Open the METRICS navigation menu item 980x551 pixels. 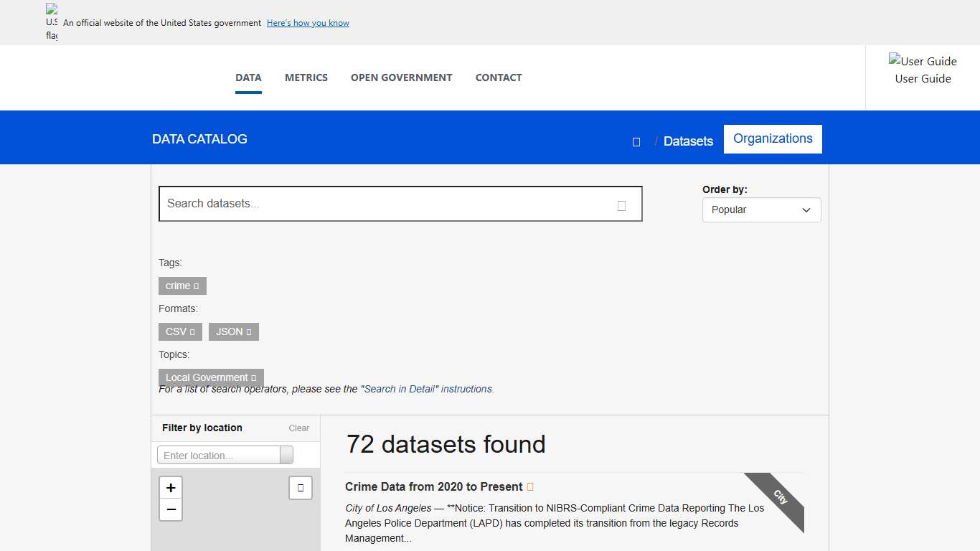(x=306, y=77)
